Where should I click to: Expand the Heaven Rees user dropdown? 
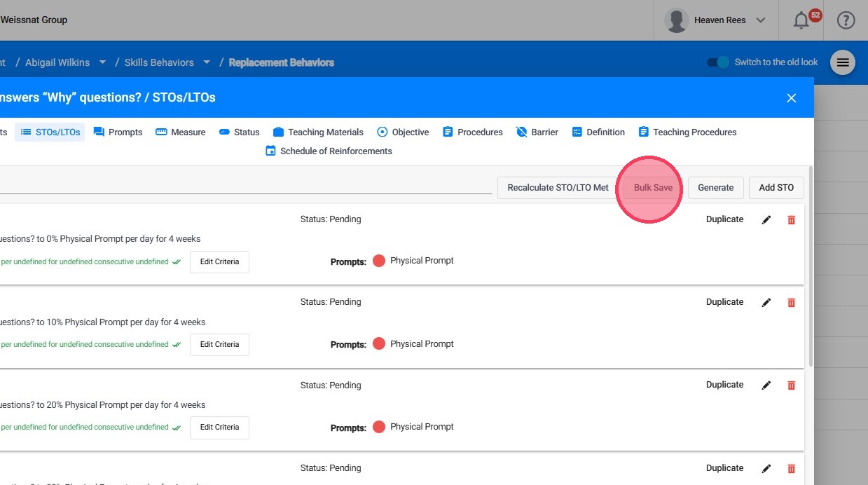tap(761, 20)
